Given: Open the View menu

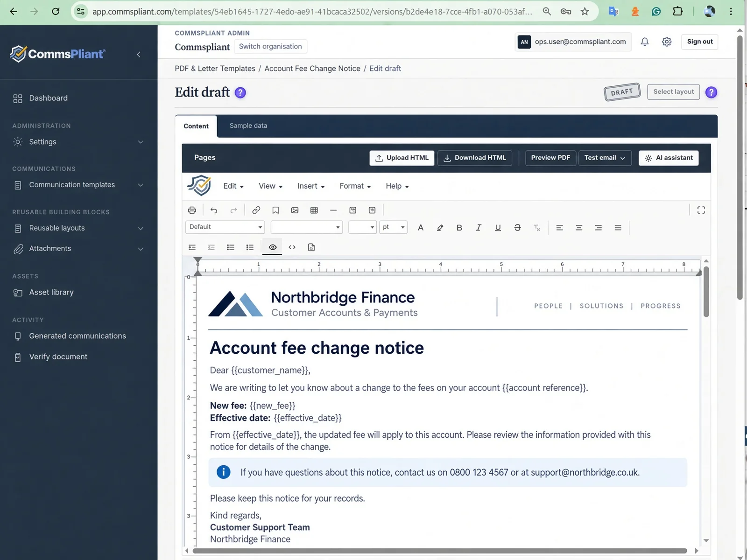Looking at the screenshot, I should click(x=271, y=186).
